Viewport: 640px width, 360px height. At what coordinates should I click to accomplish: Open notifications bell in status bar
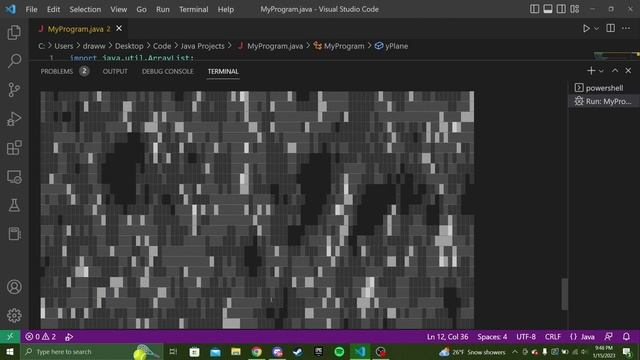[x=626, y=337]
